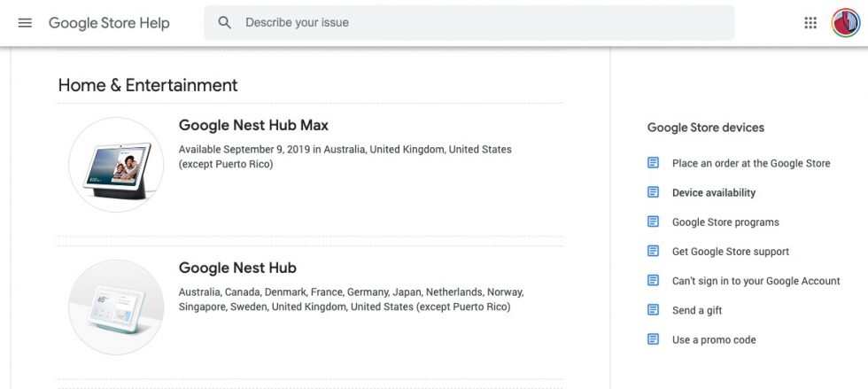Image resolution: width=868 pixels, height=389 pixels.
Task: Open the Google account profile avatar
Action: [846, 23]
